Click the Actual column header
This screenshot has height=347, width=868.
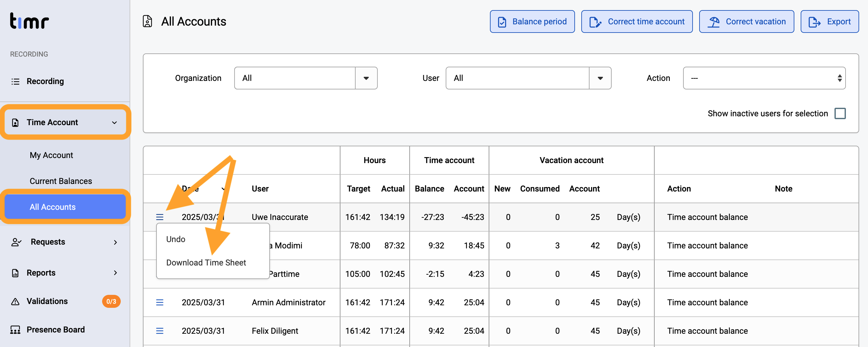click(393, 189)
